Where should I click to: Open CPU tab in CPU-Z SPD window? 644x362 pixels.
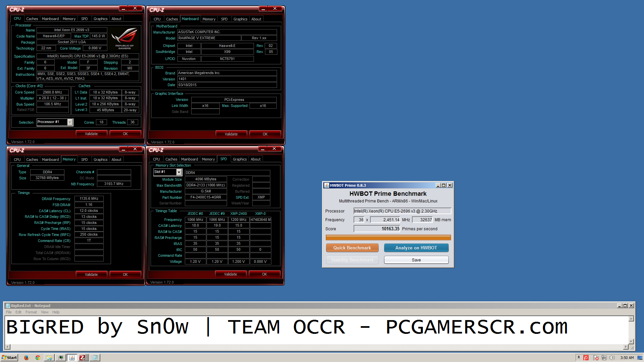[x=156, y=159]
